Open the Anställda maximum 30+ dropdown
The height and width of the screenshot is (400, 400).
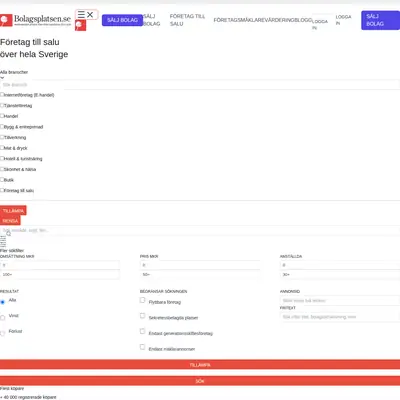(x=340, y=274)
